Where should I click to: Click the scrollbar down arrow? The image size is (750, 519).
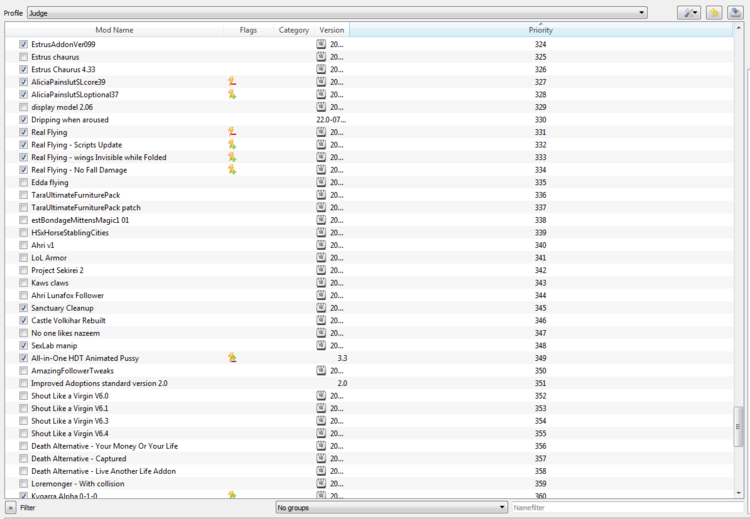coord(739,493)
